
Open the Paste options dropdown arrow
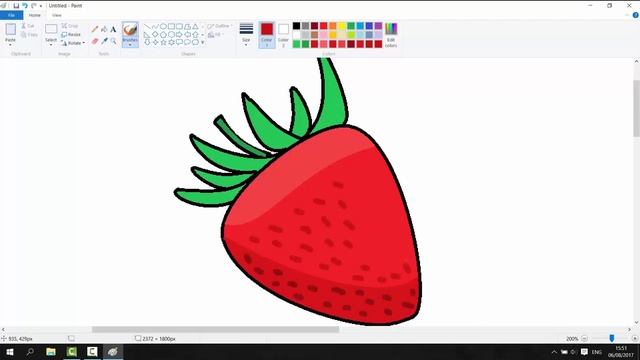tap(11, 44)
